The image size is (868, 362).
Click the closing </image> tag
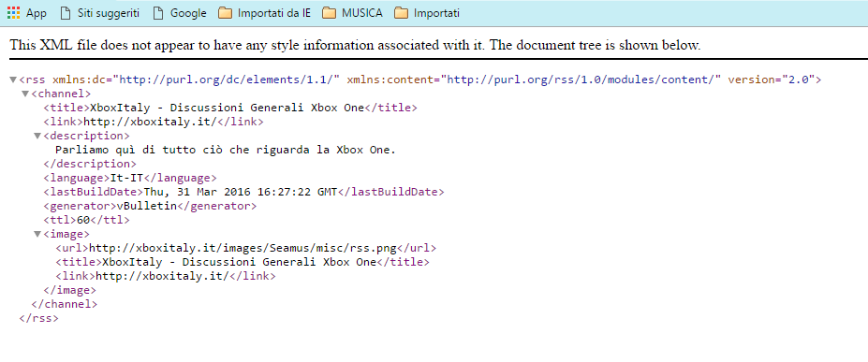(x=69, y=290)
